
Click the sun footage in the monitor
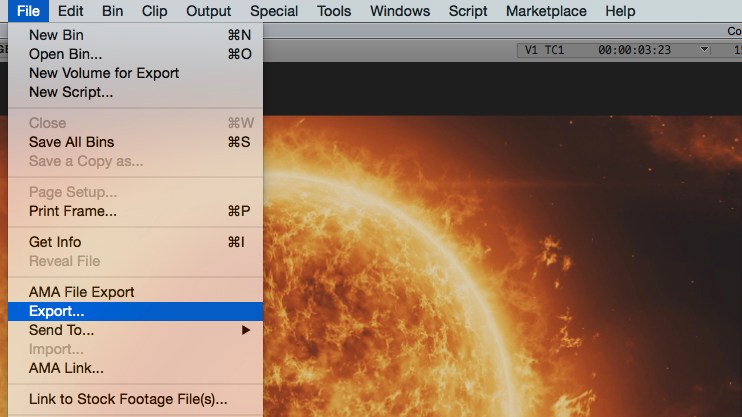point(502,265)
